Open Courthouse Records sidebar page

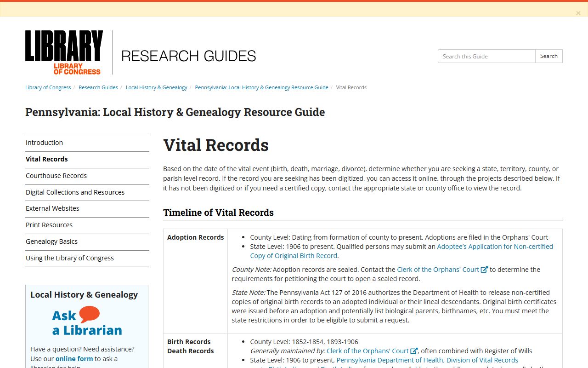tap(87, 176)
